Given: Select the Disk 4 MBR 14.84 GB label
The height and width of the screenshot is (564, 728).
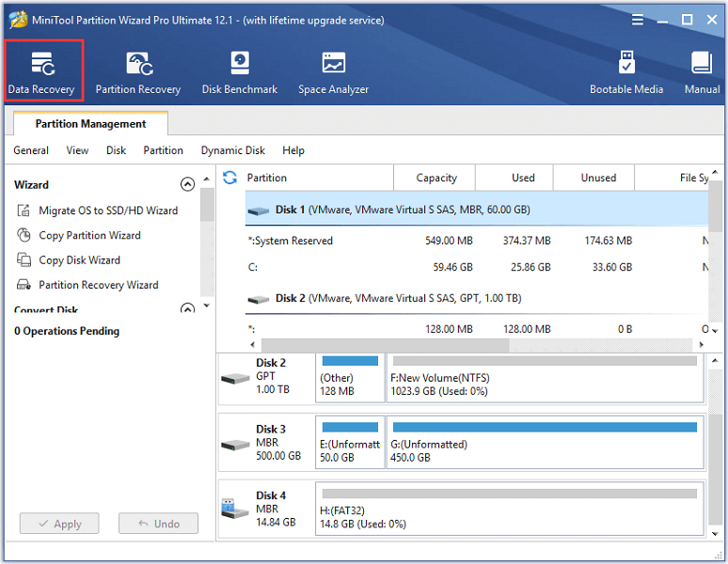Looking at the screenshot, I should tap(276, 509).
